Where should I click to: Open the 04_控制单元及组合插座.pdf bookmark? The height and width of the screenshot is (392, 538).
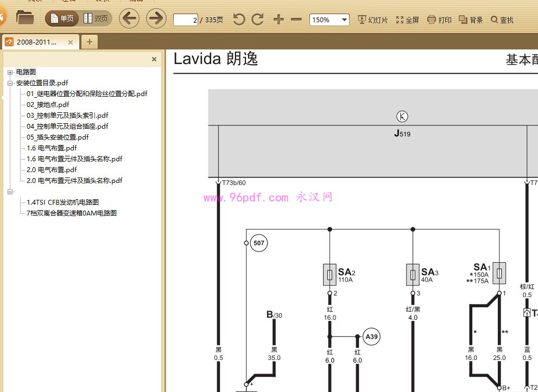pyautogui.click(x=68, y=127)
